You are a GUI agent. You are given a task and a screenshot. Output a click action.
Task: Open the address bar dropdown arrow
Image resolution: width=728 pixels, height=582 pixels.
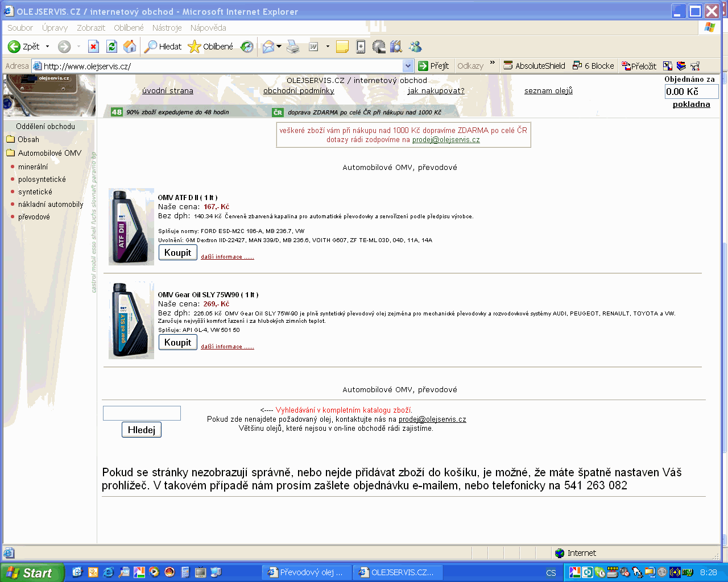click(x=408, y=66)
